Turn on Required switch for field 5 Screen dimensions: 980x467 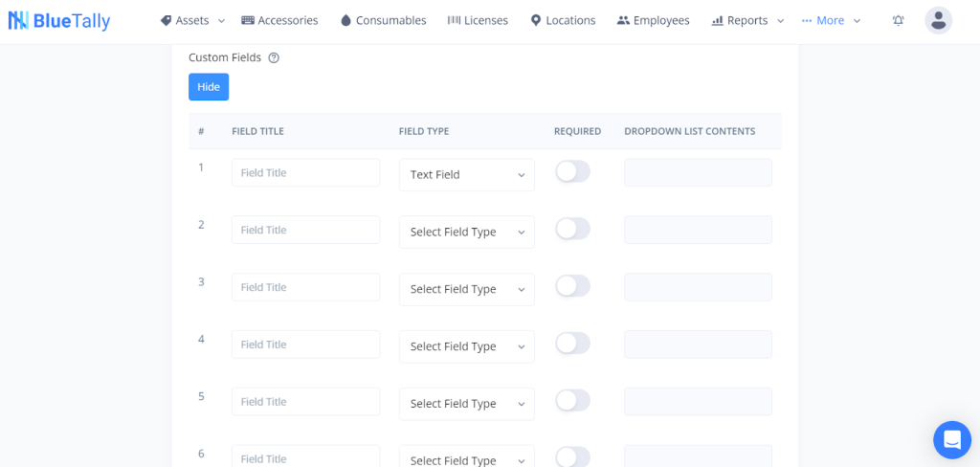572,401
